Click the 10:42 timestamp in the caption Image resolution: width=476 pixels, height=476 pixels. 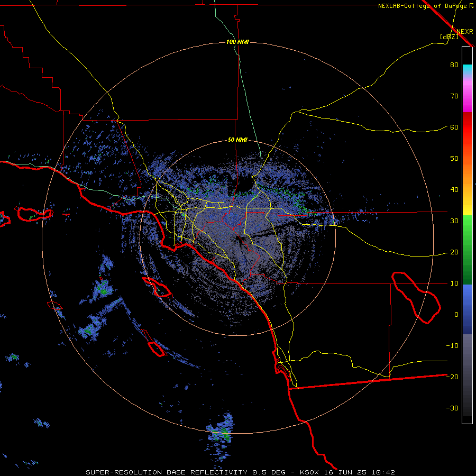(x=384, y=472)
